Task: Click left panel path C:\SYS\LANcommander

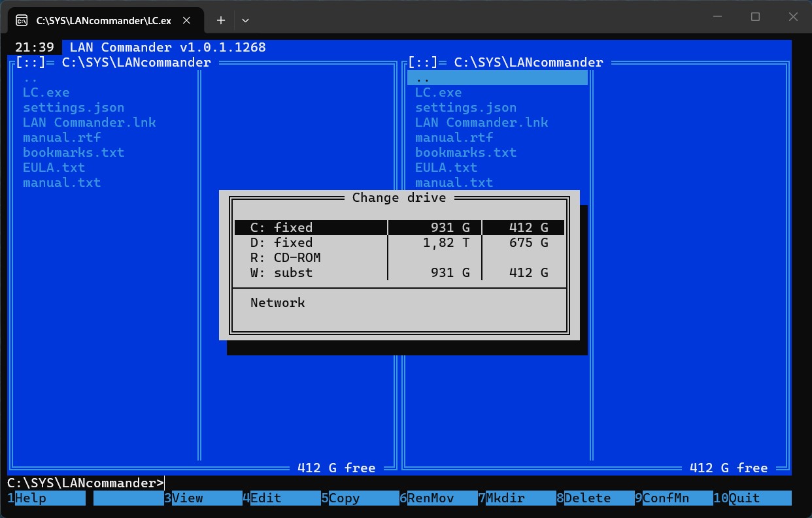Action: (137, 63)
